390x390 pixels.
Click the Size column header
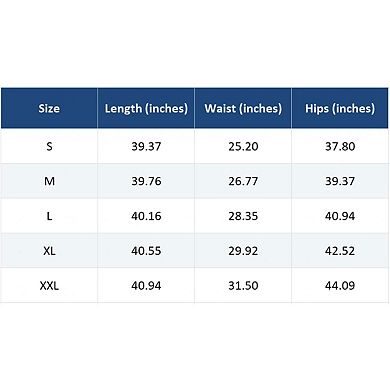coord(49,108)
